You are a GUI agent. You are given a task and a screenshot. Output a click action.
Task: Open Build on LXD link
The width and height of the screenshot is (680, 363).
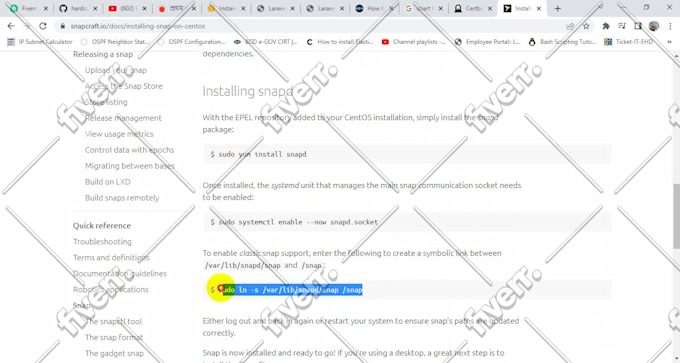pyautogui.click(x=108, y=182)
